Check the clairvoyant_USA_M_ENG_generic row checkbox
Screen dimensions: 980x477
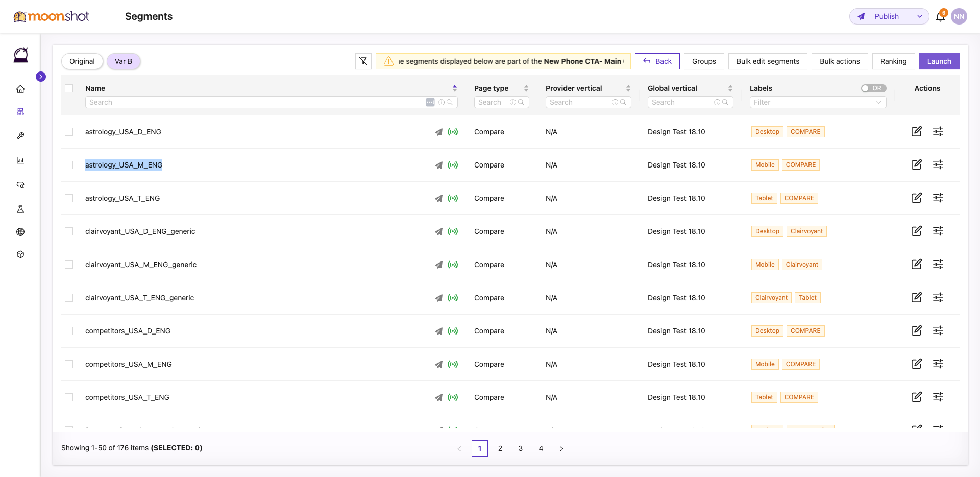coord(69,265)
